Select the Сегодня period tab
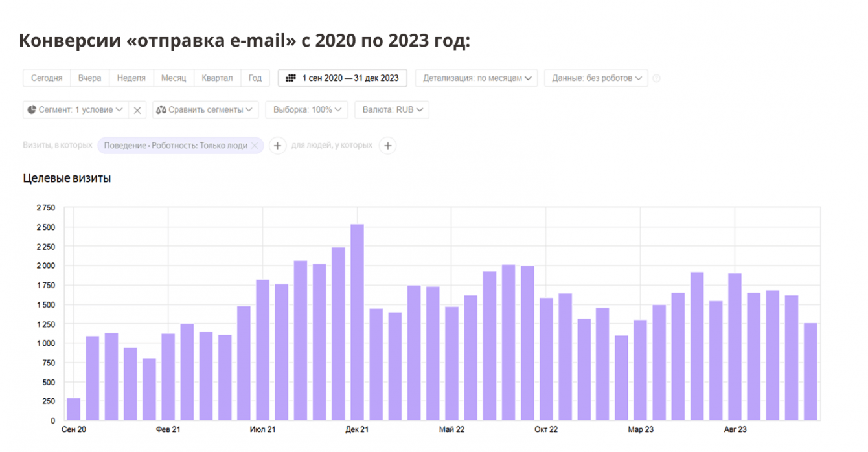Screen dimensions: 868x452 47,78
